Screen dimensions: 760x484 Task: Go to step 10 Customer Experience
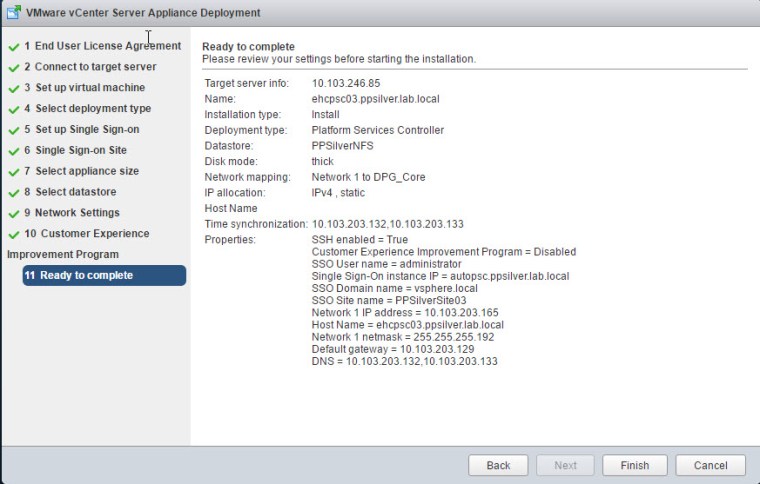[x=87, y=233]
